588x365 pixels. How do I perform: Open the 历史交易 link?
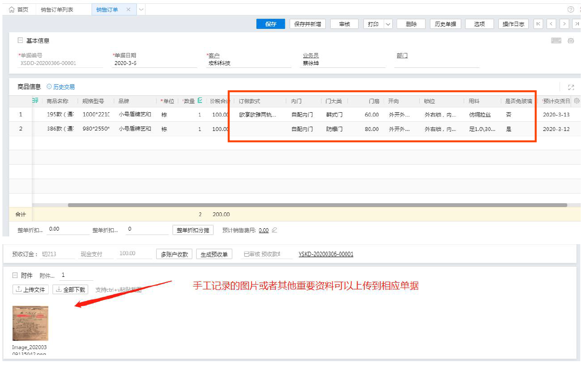pyautogui.click(x=61, y=87)
